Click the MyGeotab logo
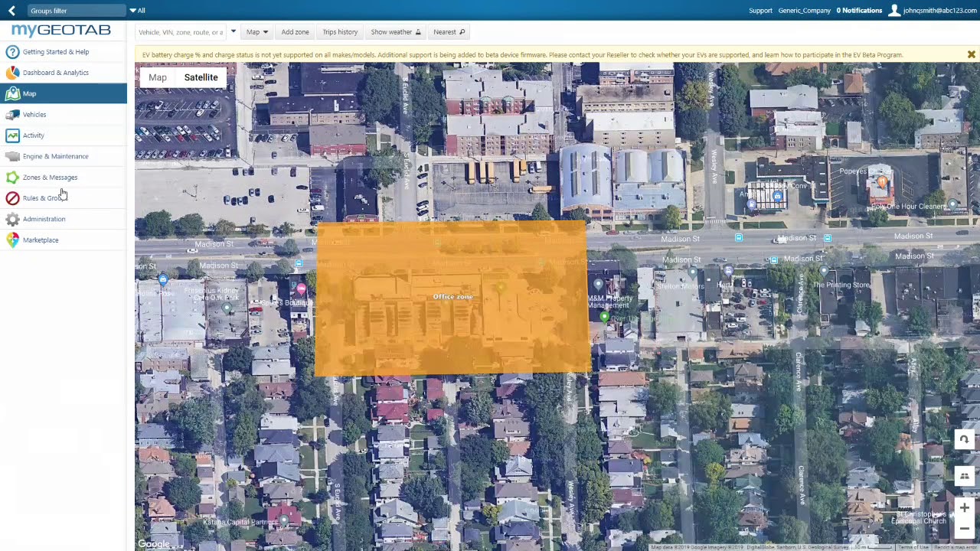Viewport: 980px width, 551px height. pyautogui.click(x=61, y=30)
